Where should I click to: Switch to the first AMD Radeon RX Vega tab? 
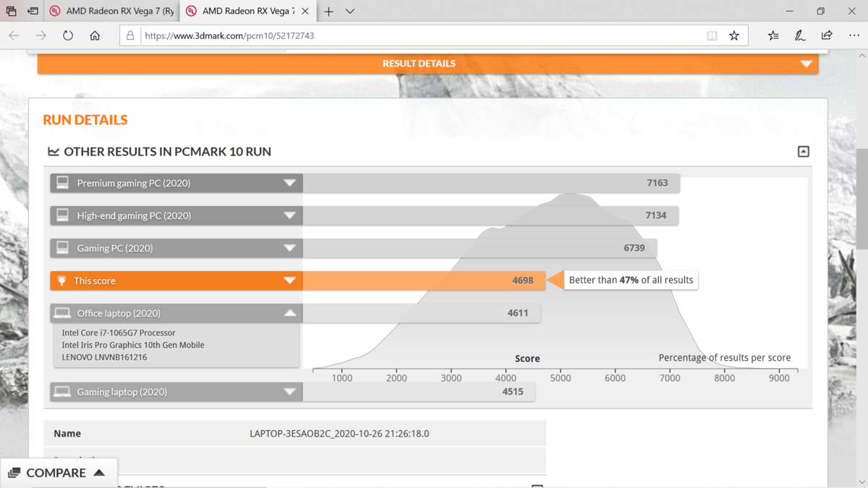(112, 12)
